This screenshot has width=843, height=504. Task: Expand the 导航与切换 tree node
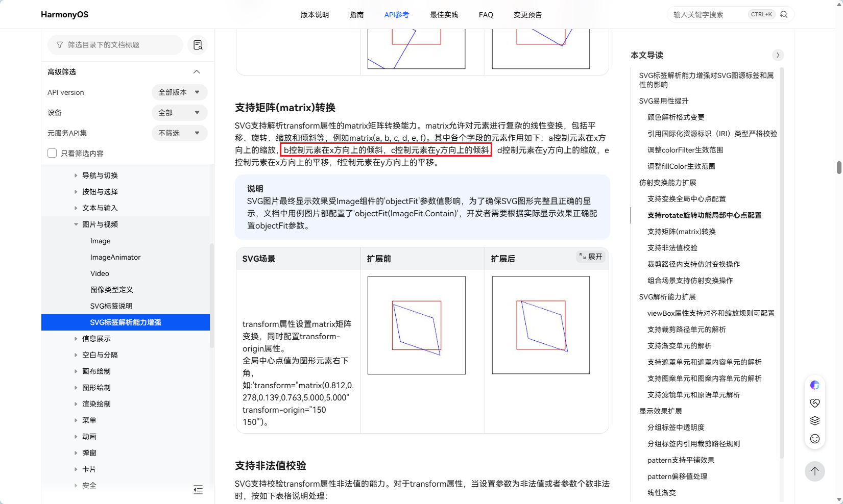(76, 175)
